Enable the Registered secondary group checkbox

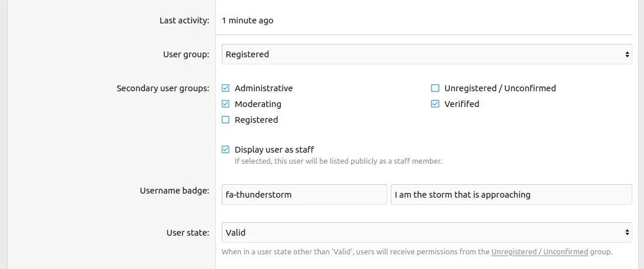226,120
